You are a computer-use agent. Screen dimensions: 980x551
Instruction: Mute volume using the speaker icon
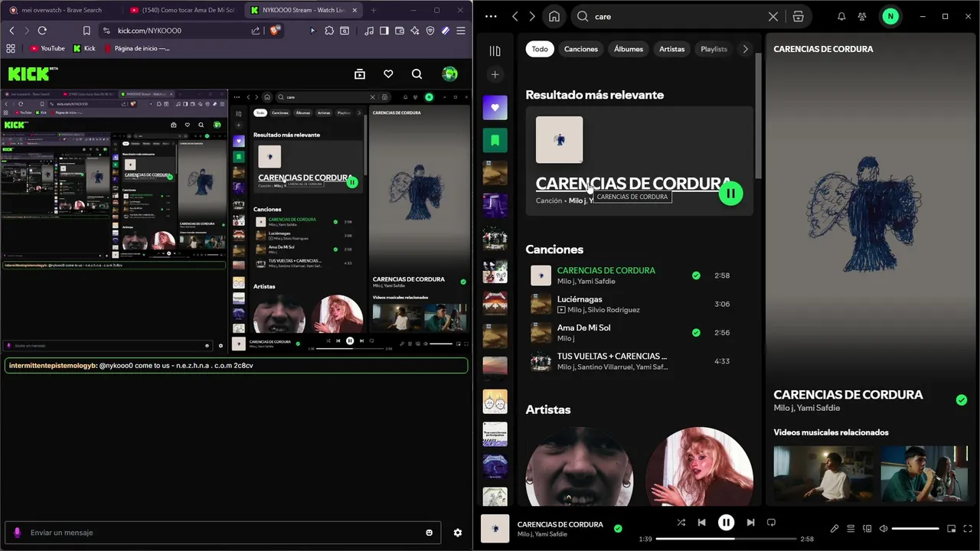[884, 529]
